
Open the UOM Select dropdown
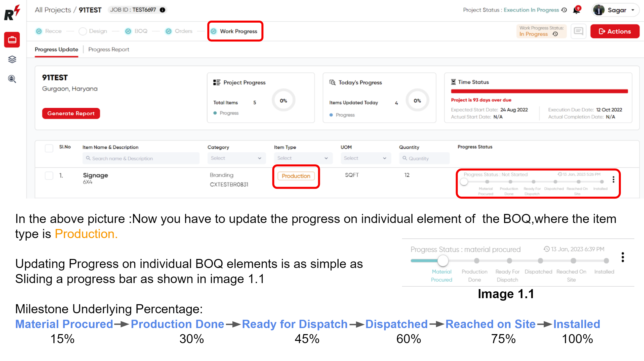click(366, 158)
